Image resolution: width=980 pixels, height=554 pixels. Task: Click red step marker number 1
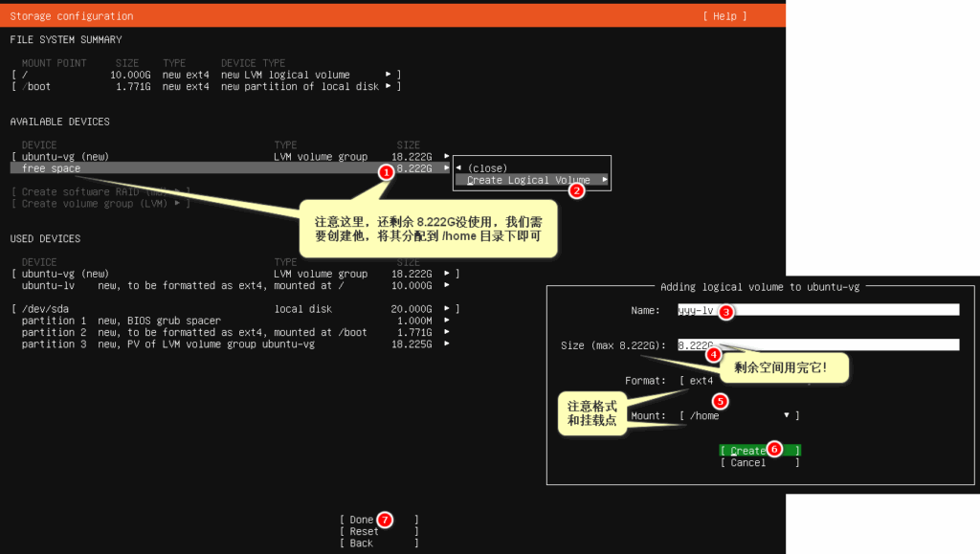tap(386, 172)
